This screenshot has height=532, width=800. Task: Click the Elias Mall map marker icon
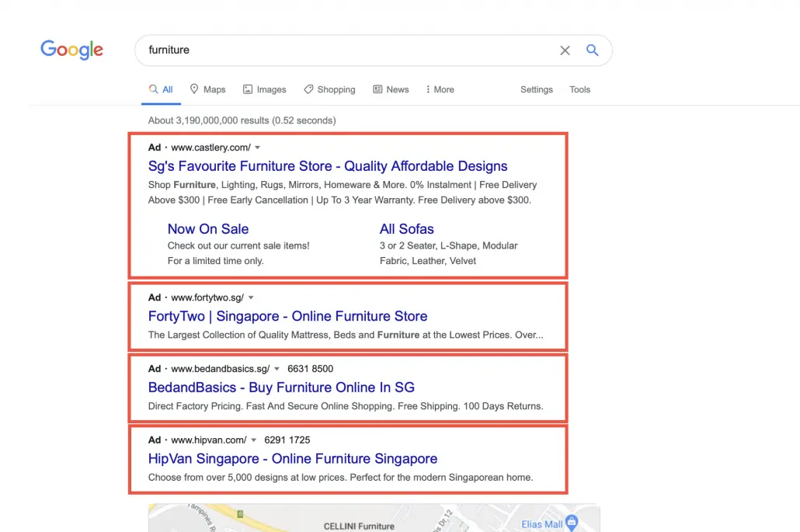pyautogui.click(x=572, y=522)
